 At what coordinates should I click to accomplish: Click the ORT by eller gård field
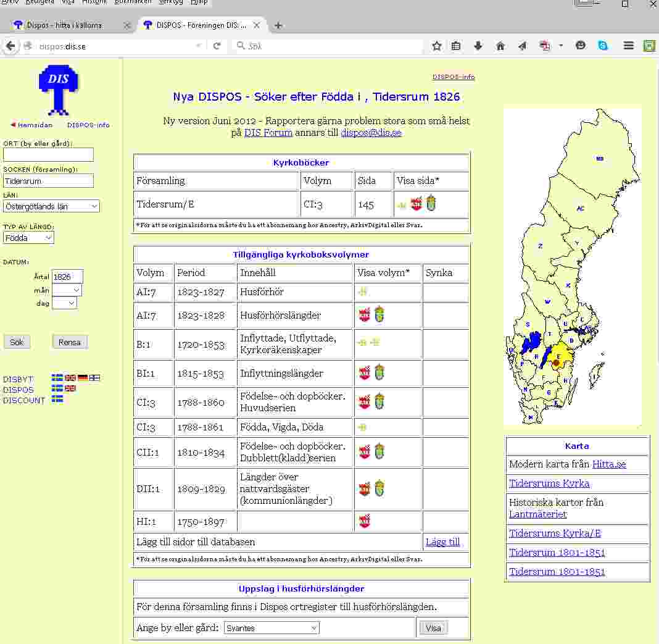(48, 154)
